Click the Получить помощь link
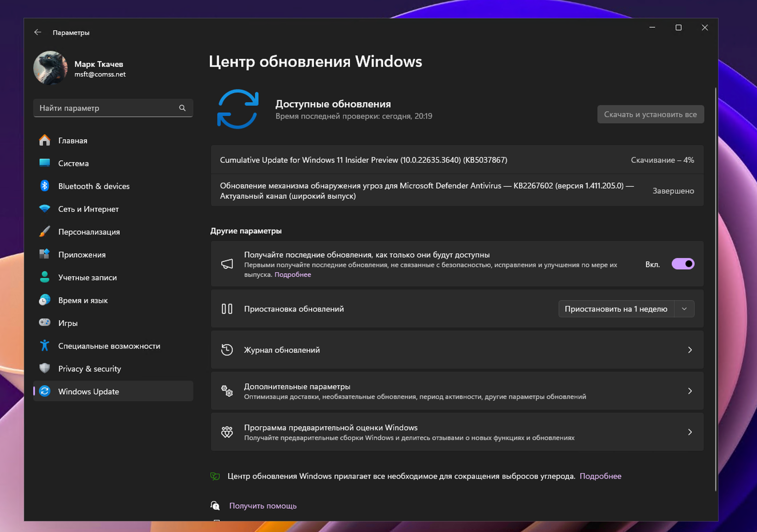The width and height of the screenshot is (757, 532). tap(263, 505)
